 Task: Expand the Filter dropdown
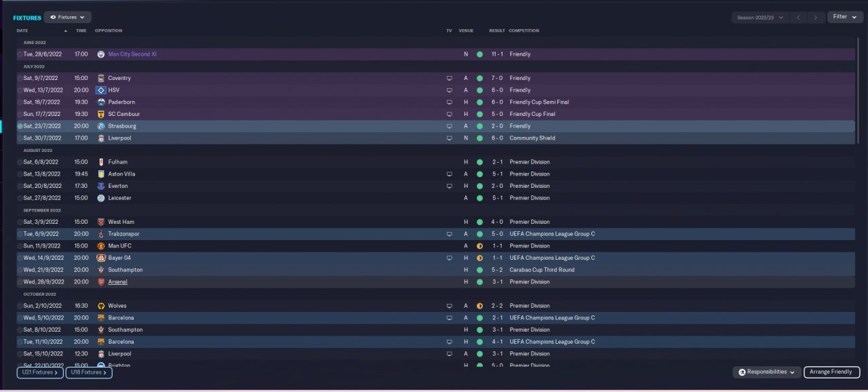coord(844,17)
